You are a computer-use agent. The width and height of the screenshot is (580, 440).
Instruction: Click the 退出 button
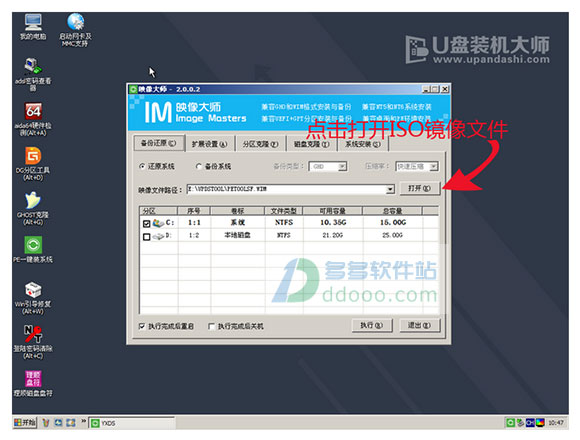click(x=419, y=325)
